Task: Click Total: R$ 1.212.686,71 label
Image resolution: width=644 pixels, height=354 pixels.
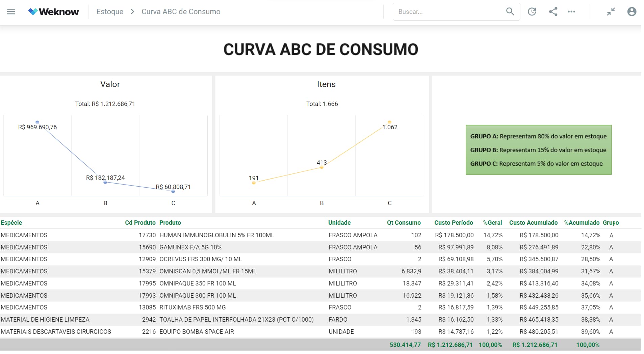Action: click(105, 104)
